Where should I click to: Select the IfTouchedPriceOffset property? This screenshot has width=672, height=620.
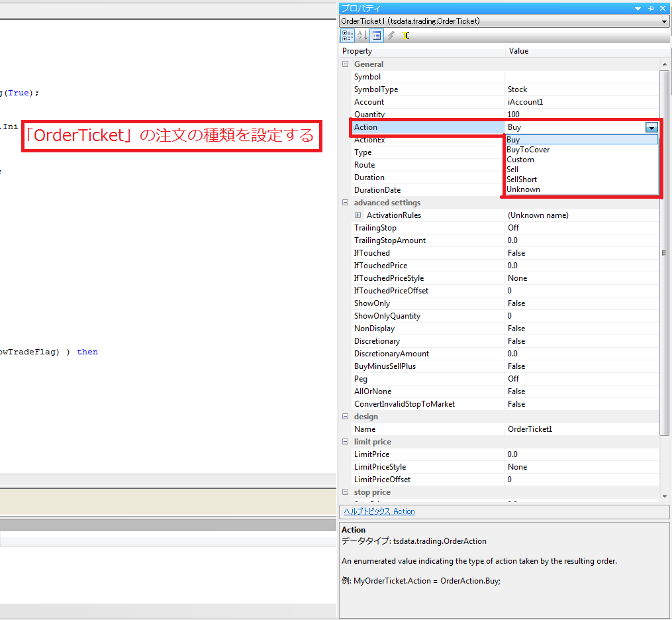click(x=428, y=291)
